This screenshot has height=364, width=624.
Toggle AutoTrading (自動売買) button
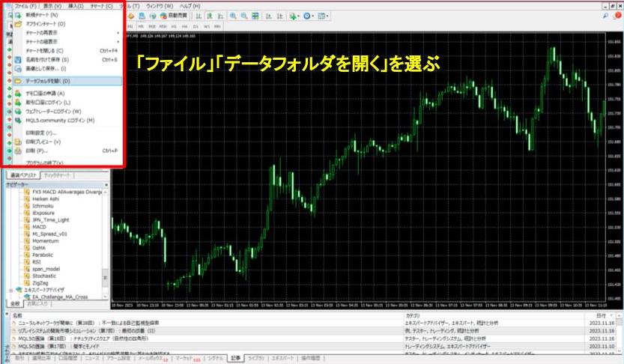[174, 16]
